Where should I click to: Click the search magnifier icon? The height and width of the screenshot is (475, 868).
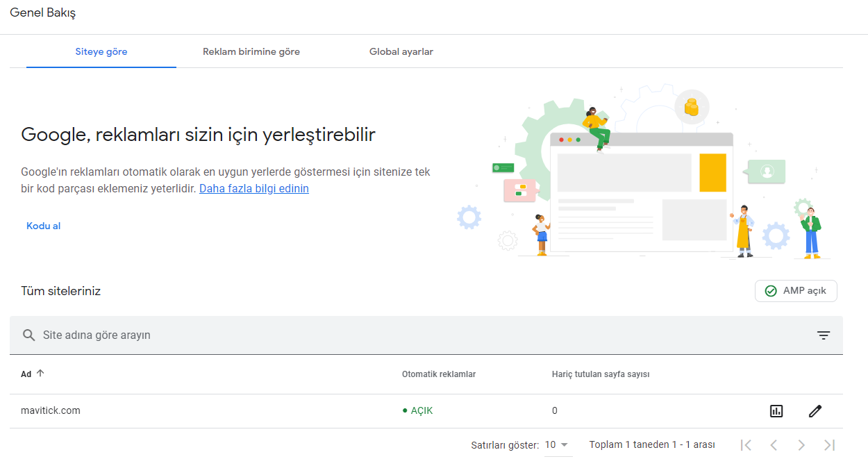coord(29,335)
